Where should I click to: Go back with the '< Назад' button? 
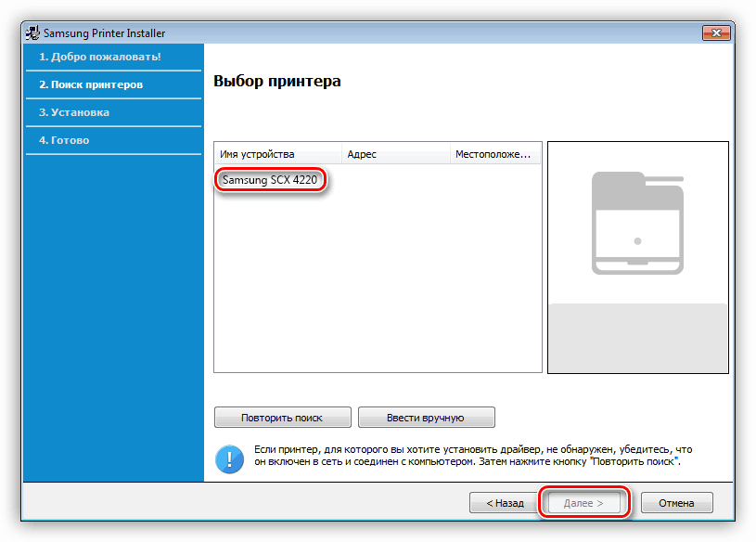pyautogui.click(x=505, y=503)
